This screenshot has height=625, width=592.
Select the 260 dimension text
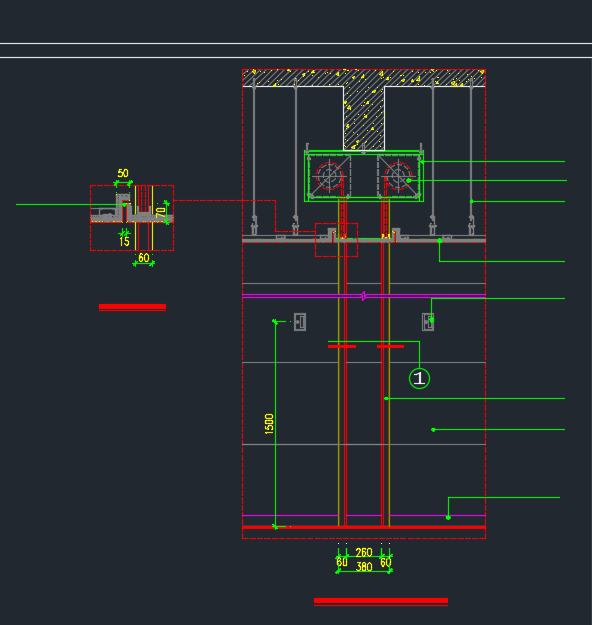coord(364,552)
